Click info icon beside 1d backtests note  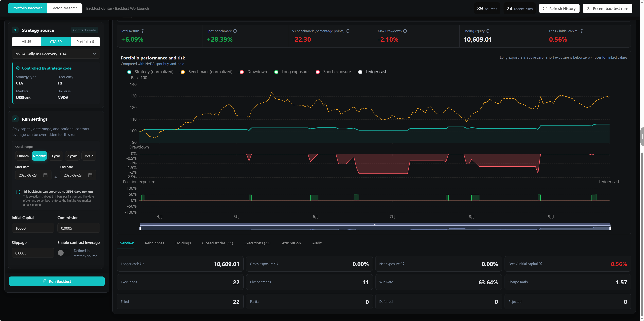[18, 192]
